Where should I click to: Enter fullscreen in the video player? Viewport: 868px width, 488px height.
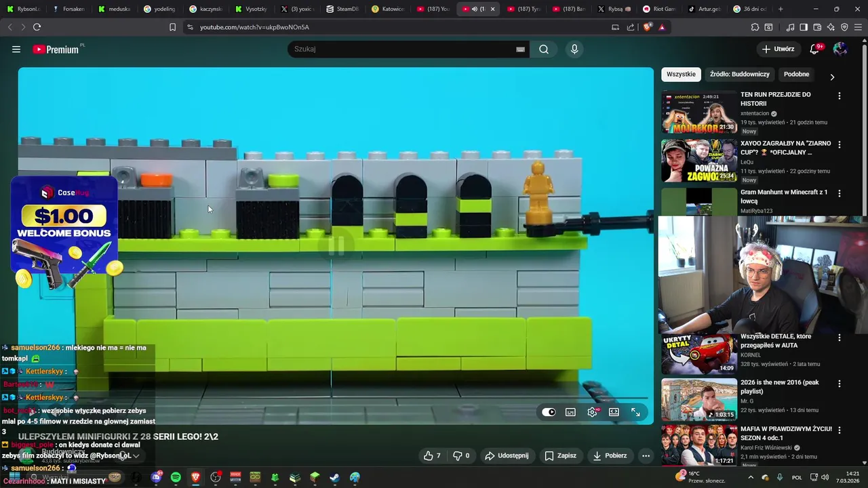[x=635, y=412]
